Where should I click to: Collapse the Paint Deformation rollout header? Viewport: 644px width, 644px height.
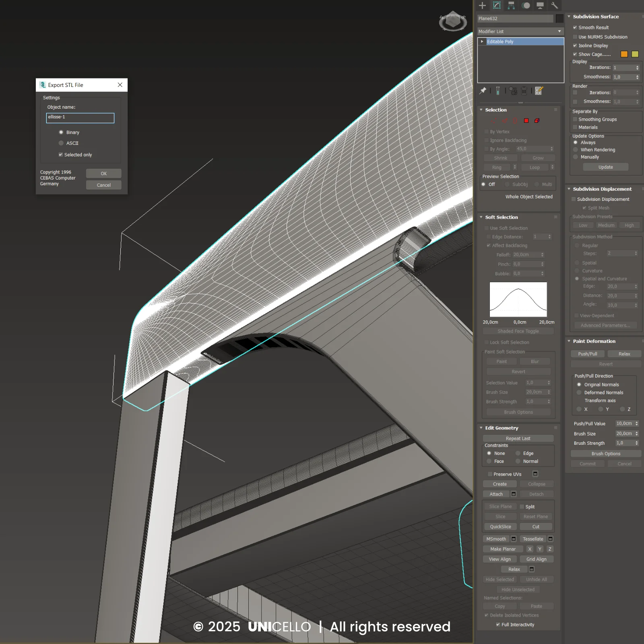(594, 341)
